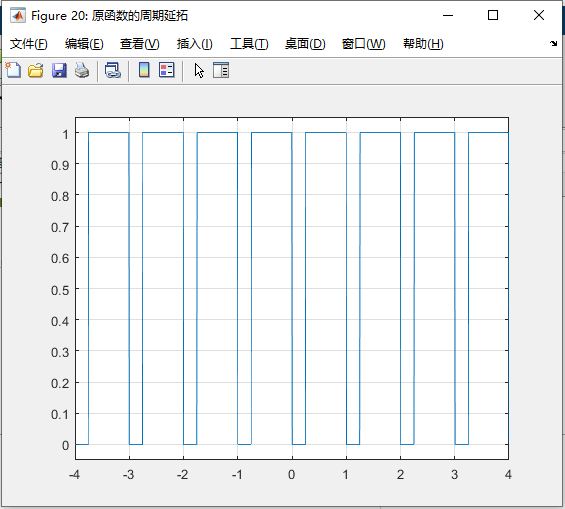Click x-axis tick label -4
The height and width of the screenshot is (509, 565).
coord(74,475)
